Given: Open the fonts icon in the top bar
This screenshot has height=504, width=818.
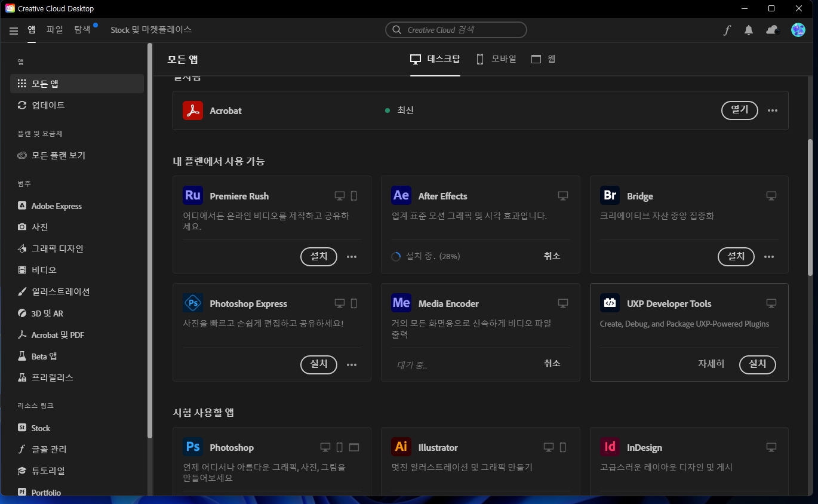Looking at the screenshot, I should [727, 30].
